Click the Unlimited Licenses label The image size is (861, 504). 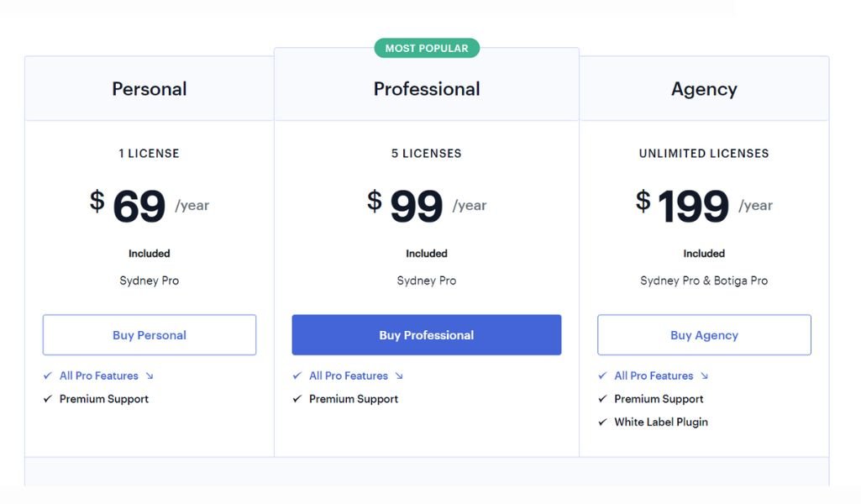[704, 154]
